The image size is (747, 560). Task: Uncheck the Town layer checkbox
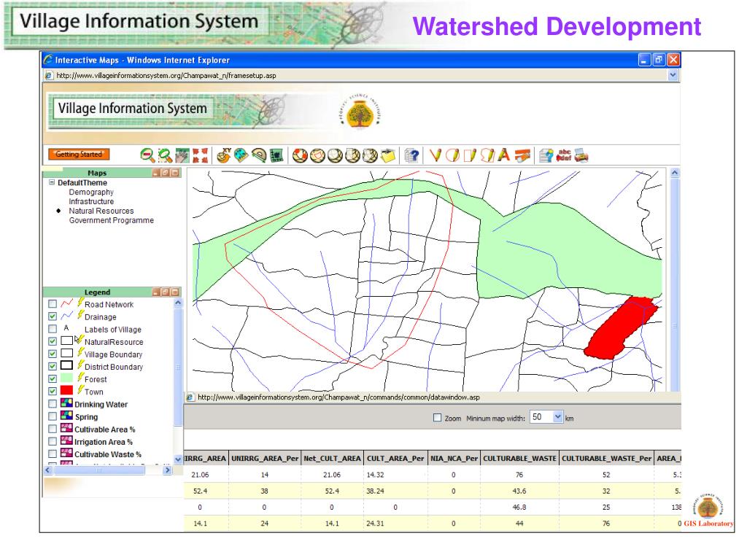coord(53,392)
